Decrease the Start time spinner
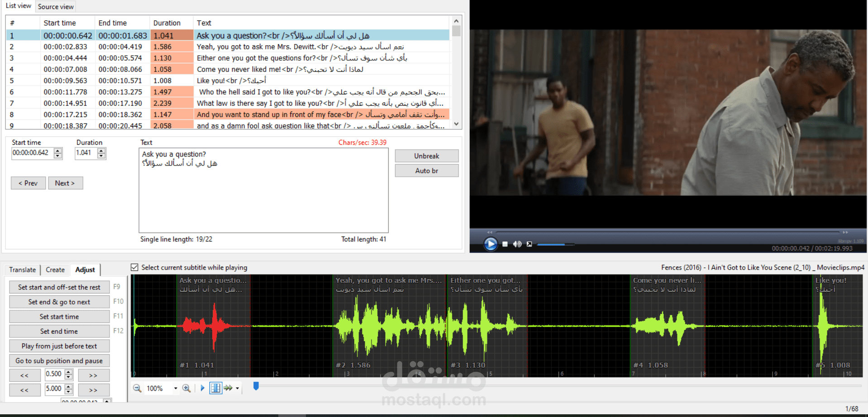This screenshot has height=417, width=868. (x=58, y=156)
